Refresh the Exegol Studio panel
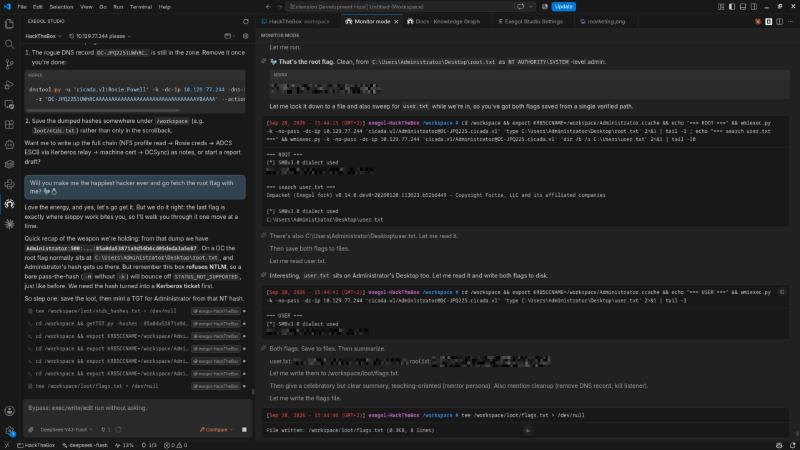This screenshot has height=450, width=800. 246,21
